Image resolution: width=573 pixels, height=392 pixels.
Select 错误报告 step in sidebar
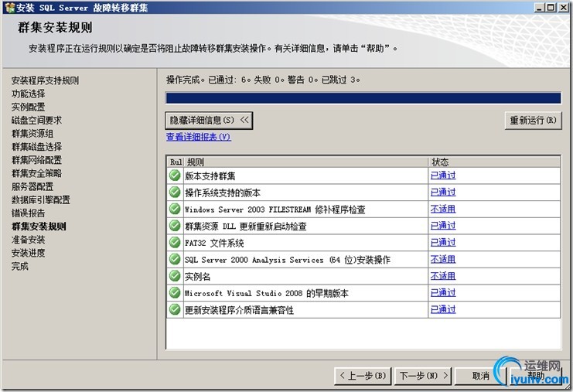click(x=28, y=213)
